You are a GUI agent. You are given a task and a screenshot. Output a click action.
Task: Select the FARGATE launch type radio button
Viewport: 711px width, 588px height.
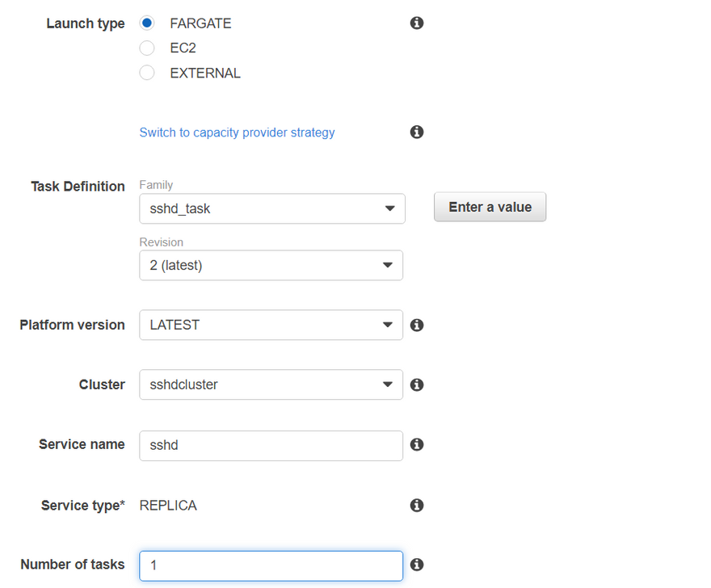147,23
